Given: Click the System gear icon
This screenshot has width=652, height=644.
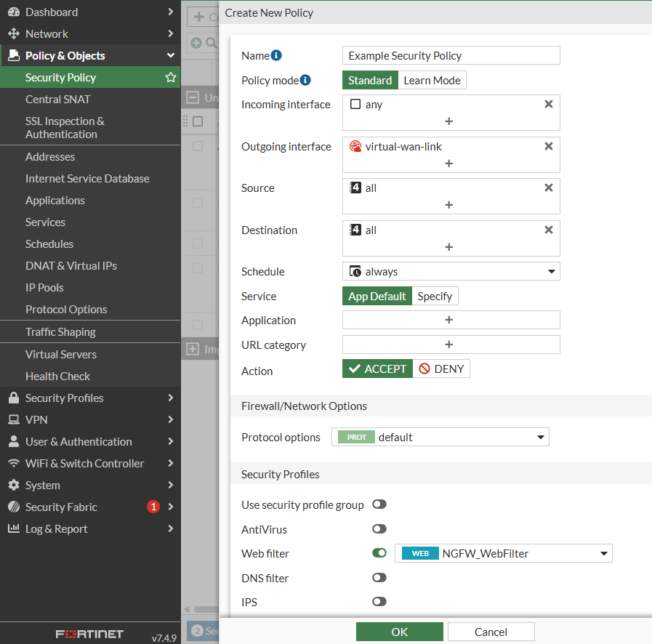Looking at the screenshot, I should click(14, 486).
